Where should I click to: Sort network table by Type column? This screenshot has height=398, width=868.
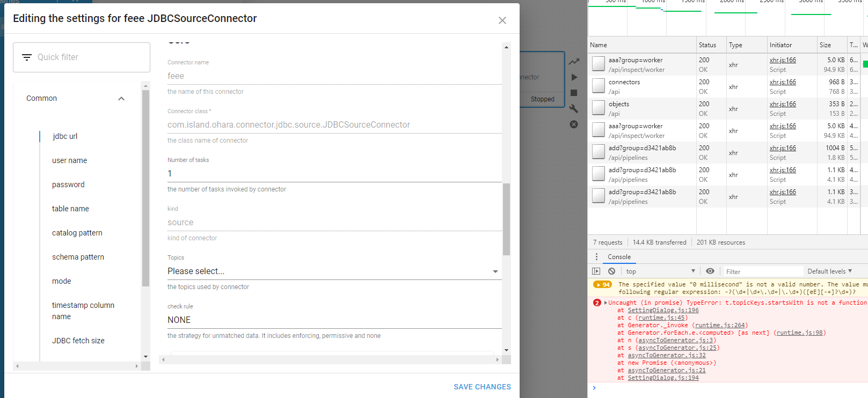point(747,45)
